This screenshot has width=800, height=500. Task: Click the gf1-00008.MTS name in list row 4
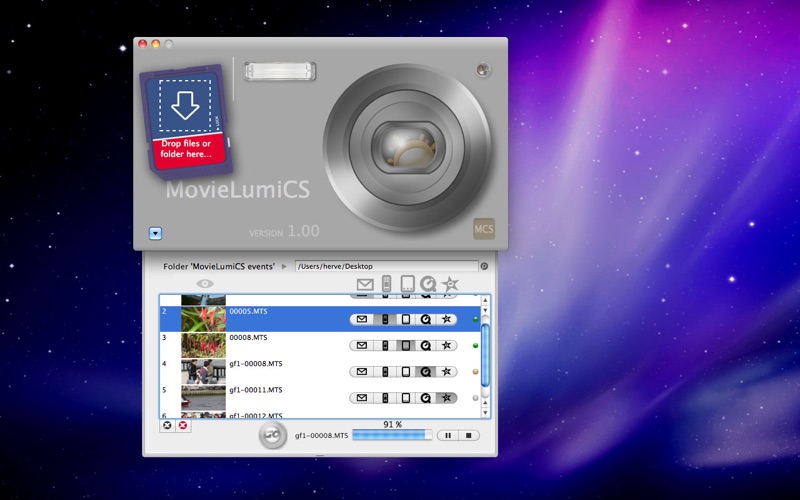(256, 364)
